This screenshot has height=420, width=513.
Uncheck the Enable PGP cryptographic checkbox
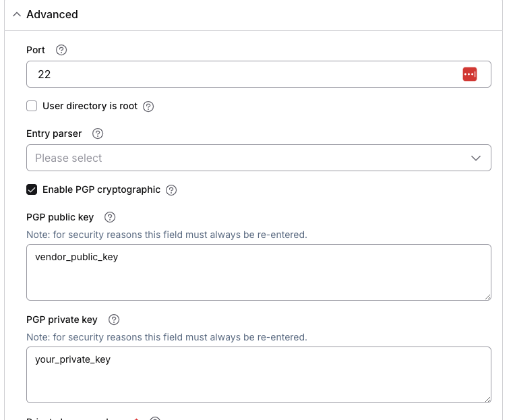point(32,189)
